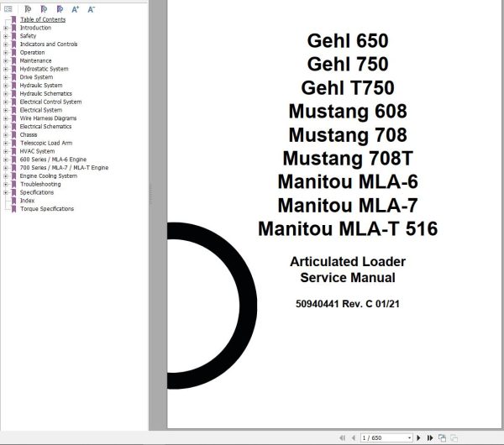Go to previous page arrow
This screenshot has height=445, width=504.
354,437
